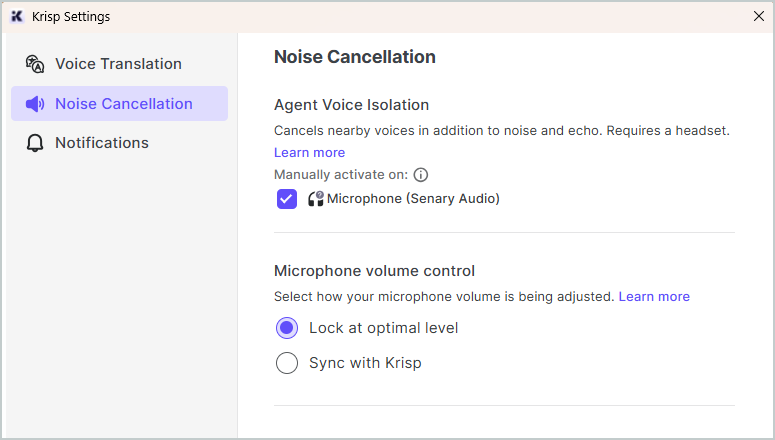Click the Notifications bell icon
Viewport: 775px width, 440px height.
click(35, 143)
